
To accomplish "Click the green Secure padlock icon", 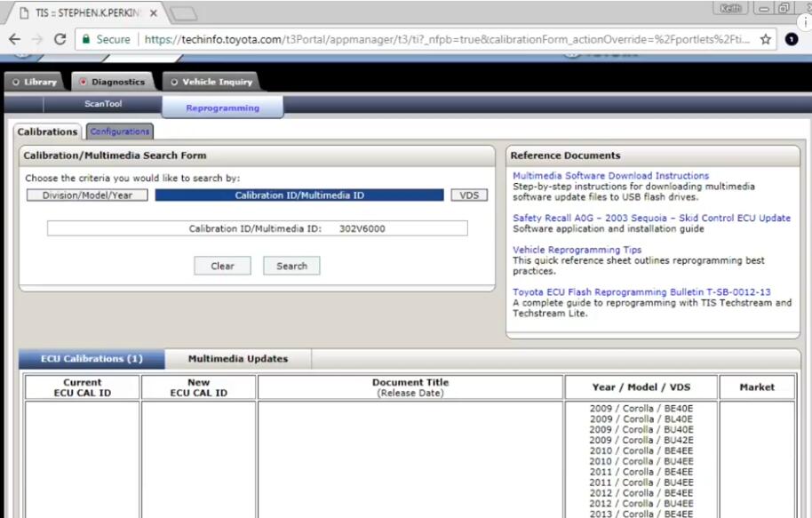I will coord(86,39).
